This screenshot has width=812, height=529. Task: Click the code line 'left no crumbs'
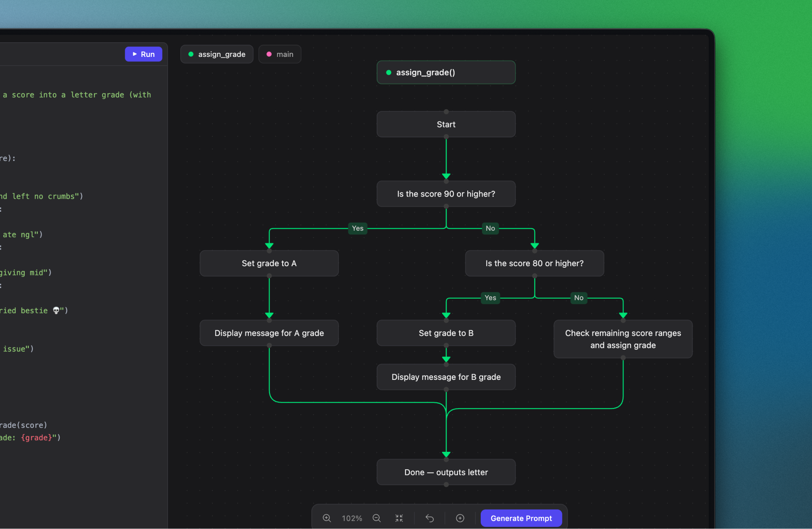[x=41, y=196]
